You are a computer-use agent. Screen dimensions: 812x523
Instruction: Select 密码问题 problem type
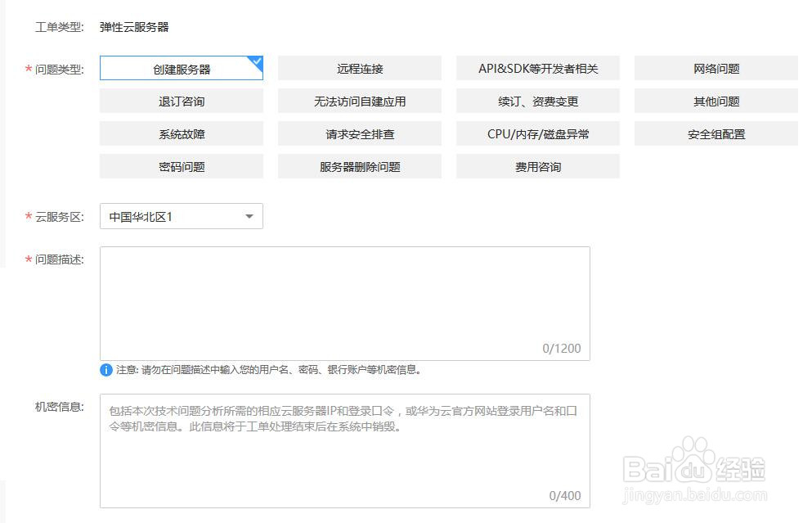point(182,166)
